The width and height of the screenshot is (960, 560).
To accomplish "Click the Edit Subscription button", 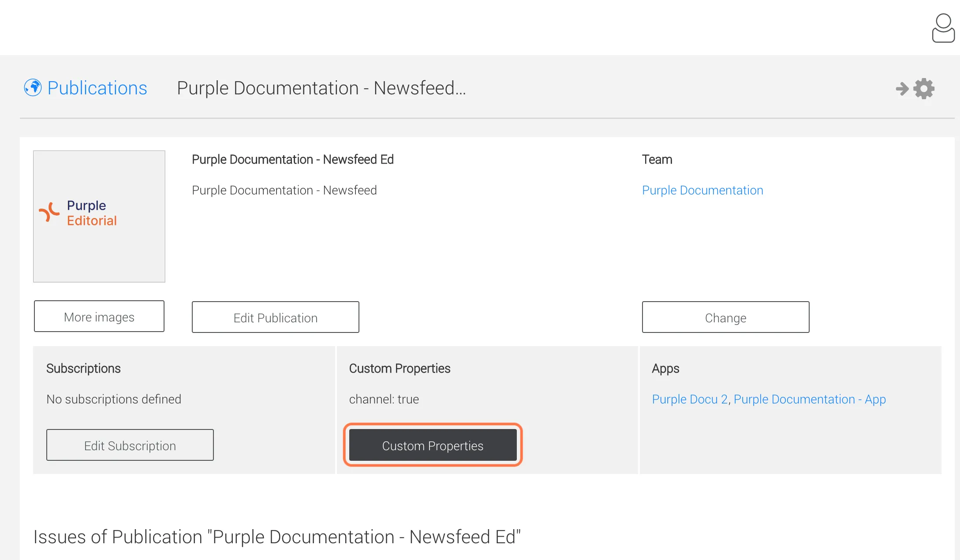I will click(130, 445).
